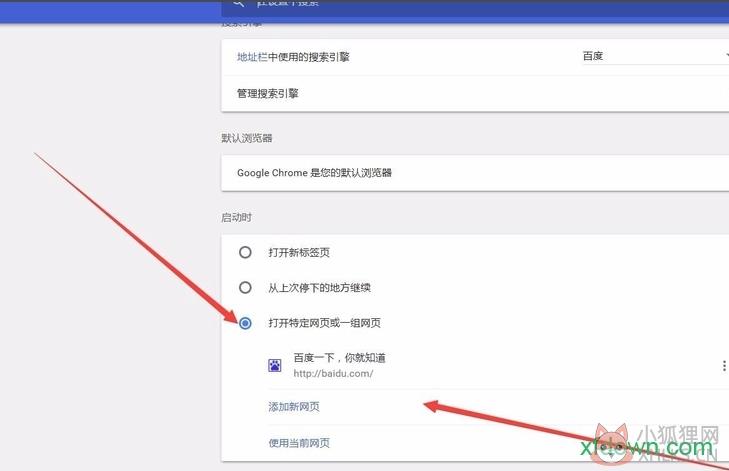Open the three-dot menu for baidu.com entry
This screenshot has height=471, width=729.
(x=724, y=366)
